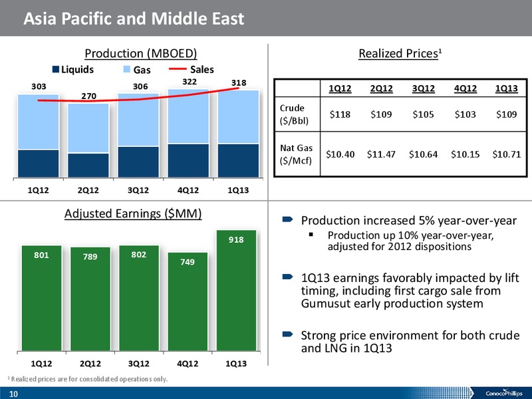Screen dimensions: 532x399
Task: Click the 801 earnings bar
Action: click(42, 298)
